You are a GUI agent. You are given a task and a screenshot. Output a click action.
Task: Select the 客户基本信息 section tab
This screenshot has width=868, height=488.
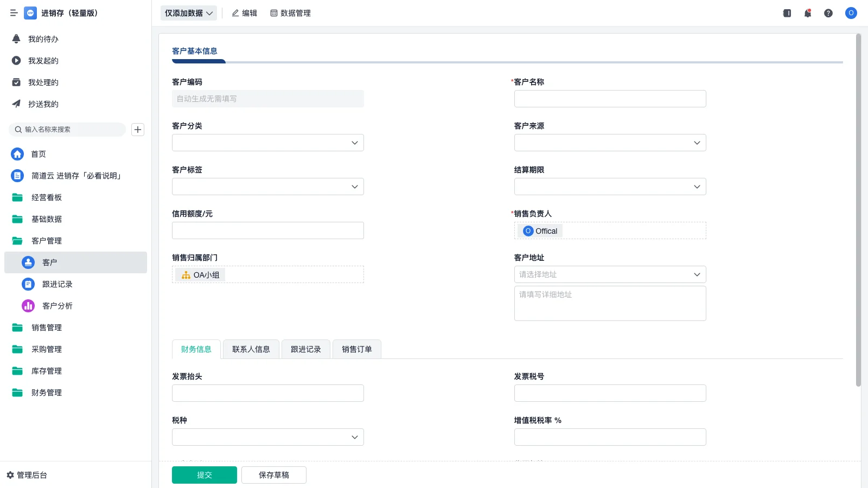point(195,51)
